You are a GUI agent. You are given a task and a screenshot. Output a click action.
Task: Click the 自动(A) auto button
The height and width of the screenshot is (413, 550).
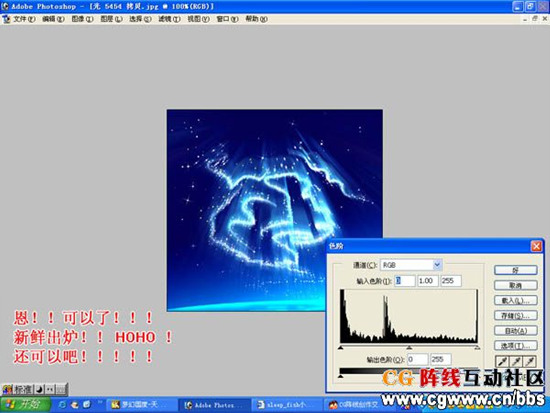point(515,331)
